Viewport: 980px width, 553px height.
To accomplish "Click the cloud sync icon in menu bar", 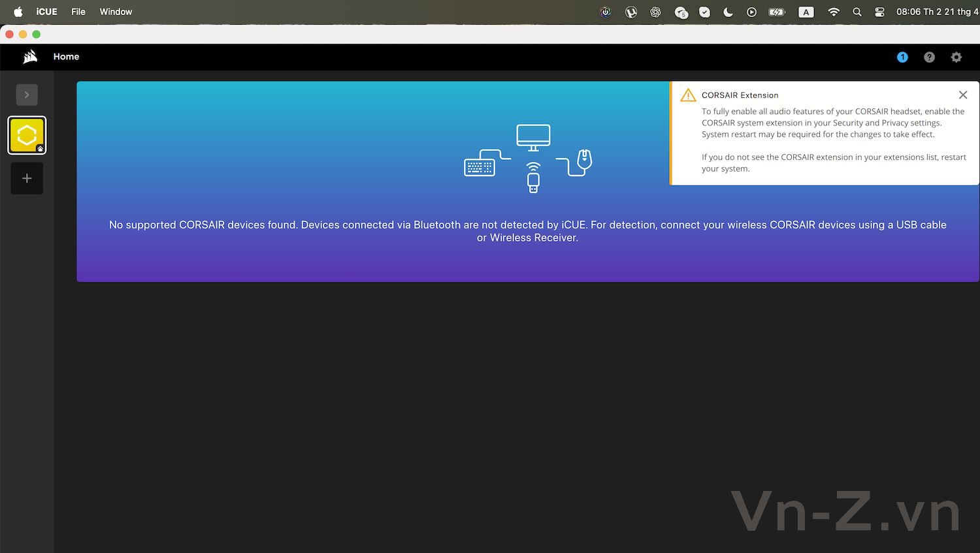I will click(681, 12).
